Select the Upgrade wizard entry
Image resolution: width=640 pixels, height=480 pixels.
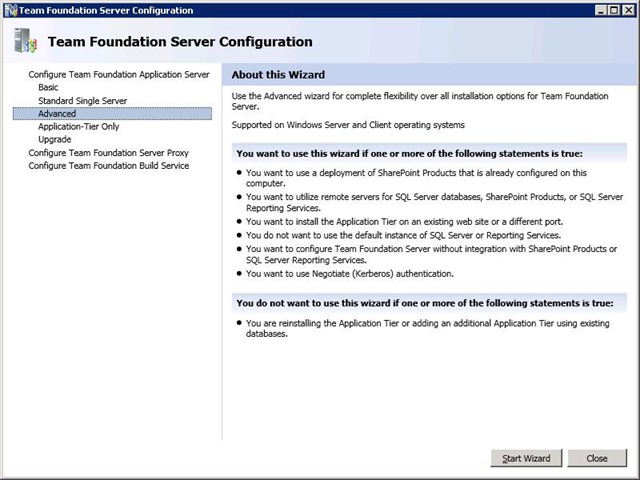(55, 140)
